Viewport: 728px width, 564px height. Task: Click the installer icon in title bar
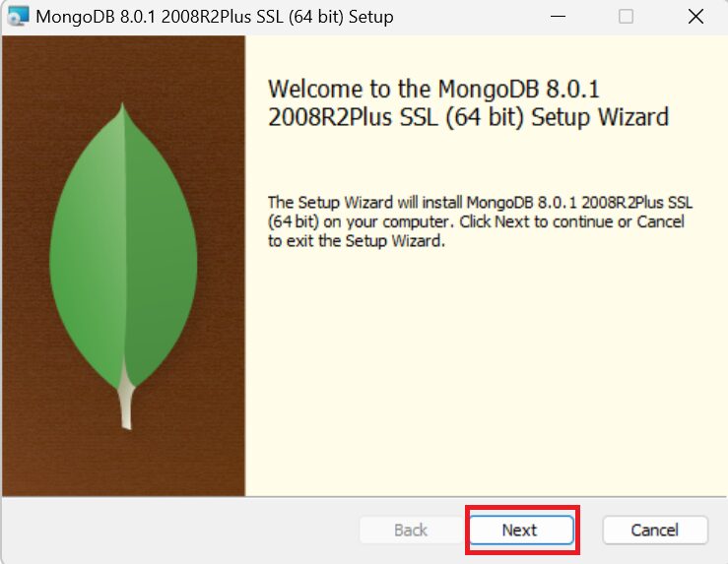(19, 17)
